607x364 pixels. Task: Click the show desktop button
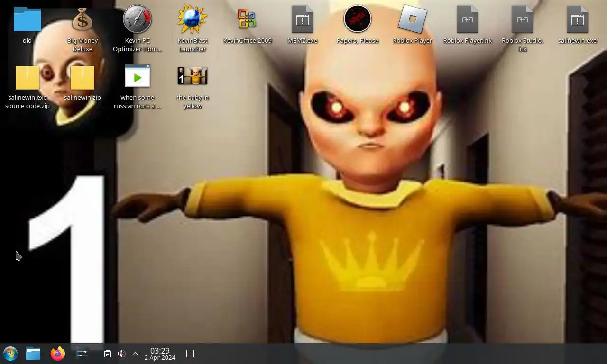[x=190, y=354]
